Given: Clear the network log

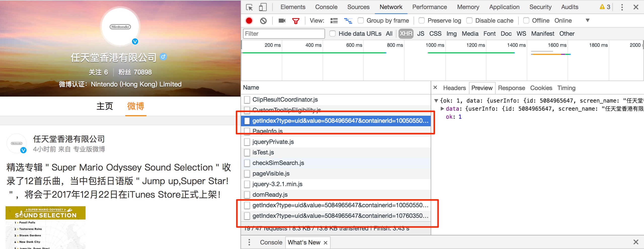Looking at the screenshot, I should 263,21.
